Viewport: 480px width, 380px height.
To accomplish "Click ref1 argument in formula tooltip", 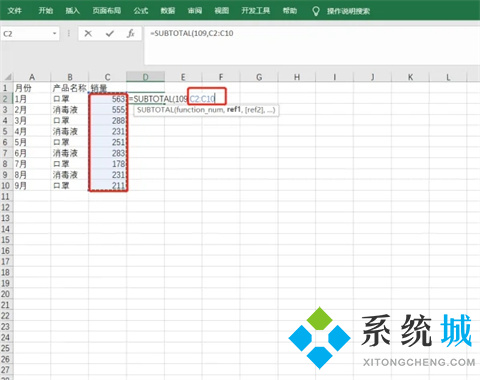I will [x=234, y=110].
